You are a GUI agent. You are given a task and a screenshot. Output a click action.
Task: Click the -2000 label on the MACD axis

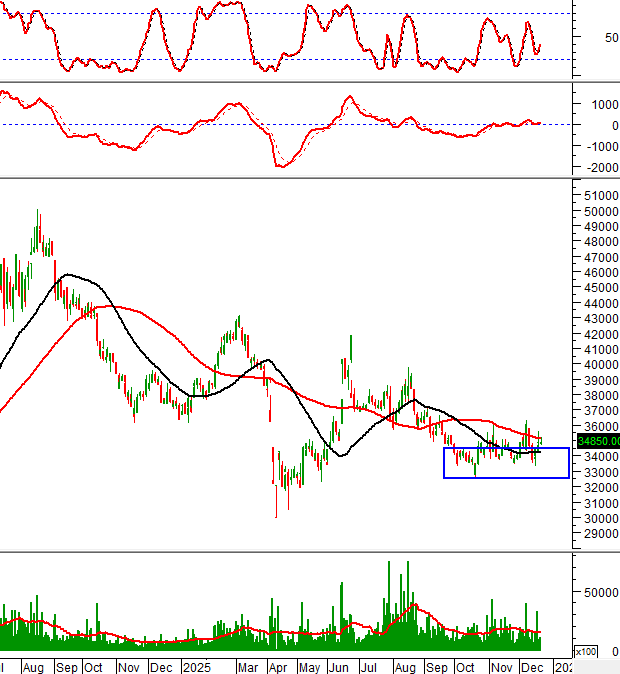pos(600,168)
